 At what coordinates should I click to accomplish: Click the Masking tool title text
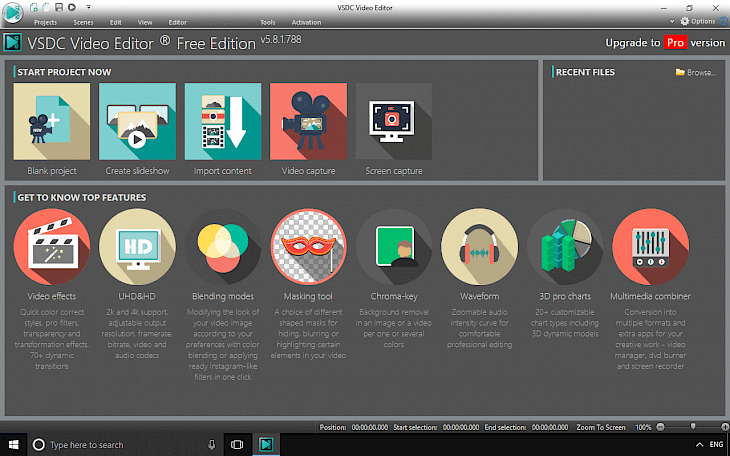(308, 296)
